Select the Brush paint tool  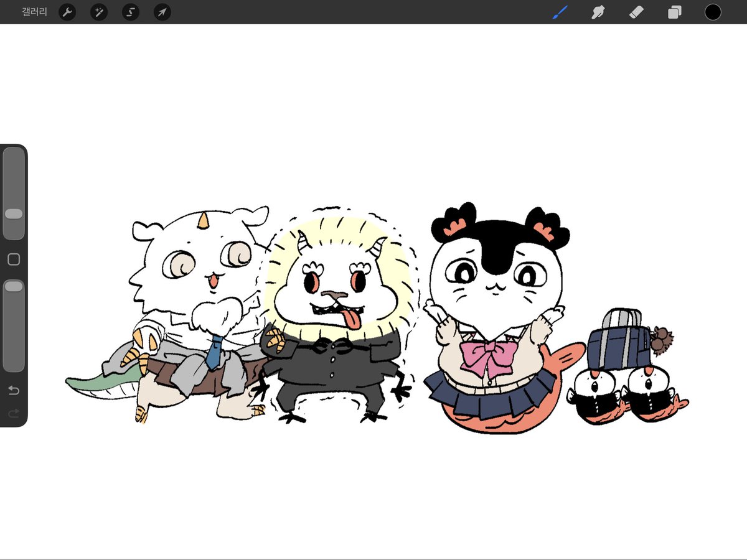560,12
